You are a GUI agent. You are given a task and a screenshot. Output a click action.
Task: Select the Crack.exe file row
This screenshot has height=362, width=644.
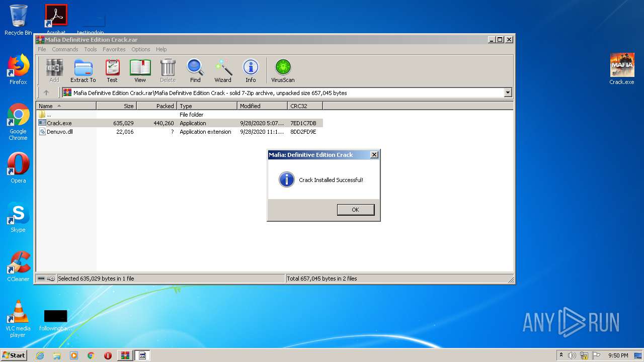tap(180, 123)
